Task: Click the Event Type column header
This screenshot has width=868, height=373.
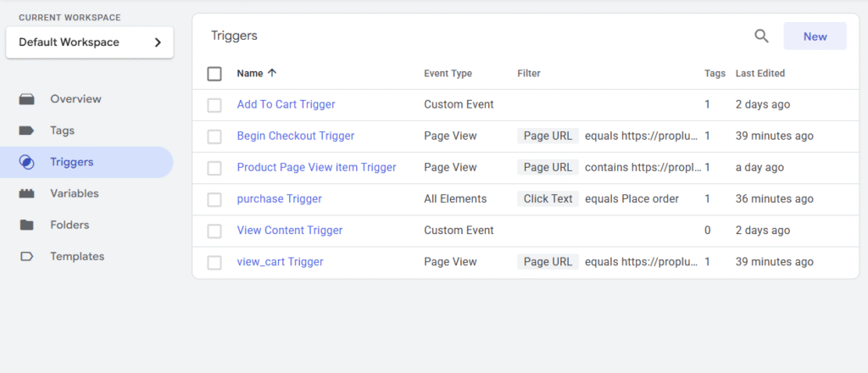Action: pos(448,74)
